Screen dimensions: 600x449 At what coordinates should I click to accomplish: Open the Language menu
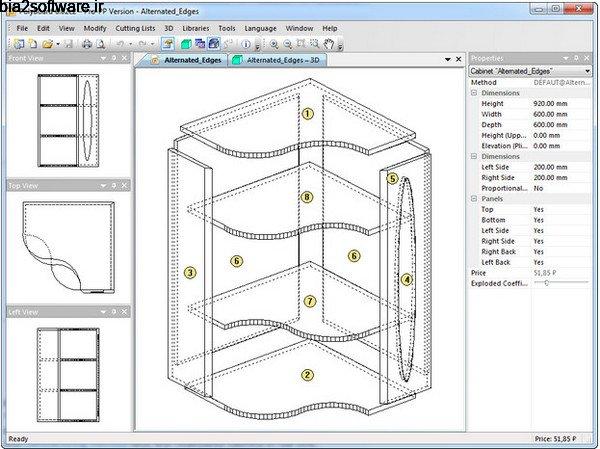[260, 28]
